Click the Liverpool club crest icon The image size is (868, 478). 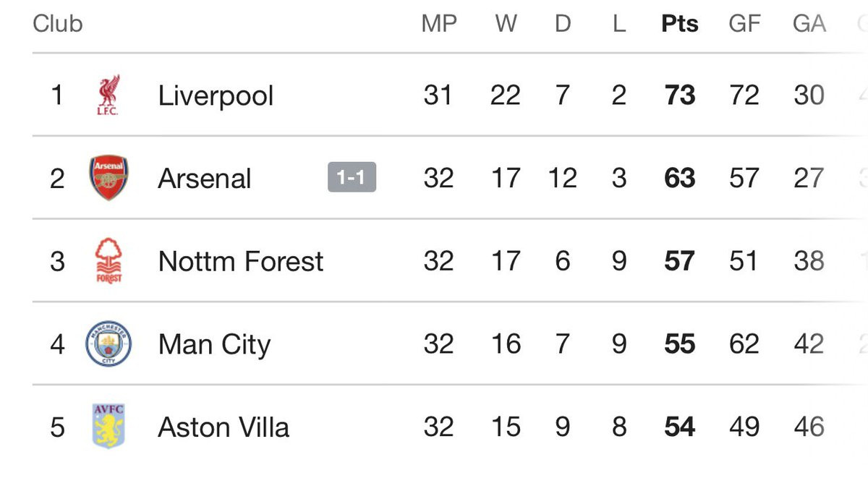coord(109,95)
